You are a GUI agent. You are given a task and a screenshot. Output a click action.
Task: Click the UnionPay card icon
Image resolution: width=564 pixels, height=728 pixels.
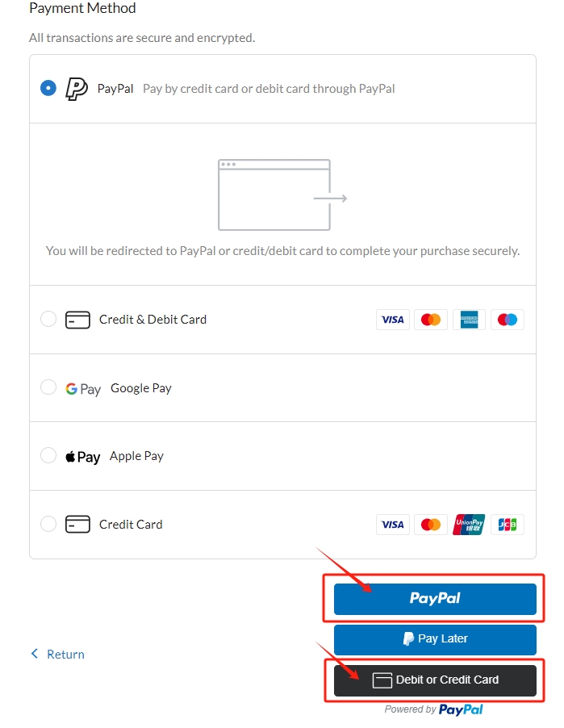pos(469,525)
